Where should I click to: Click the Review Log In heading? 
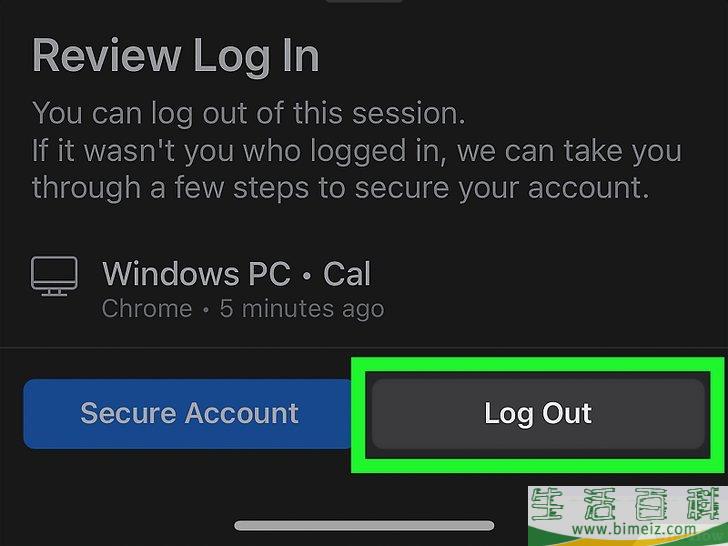[175, 56]
